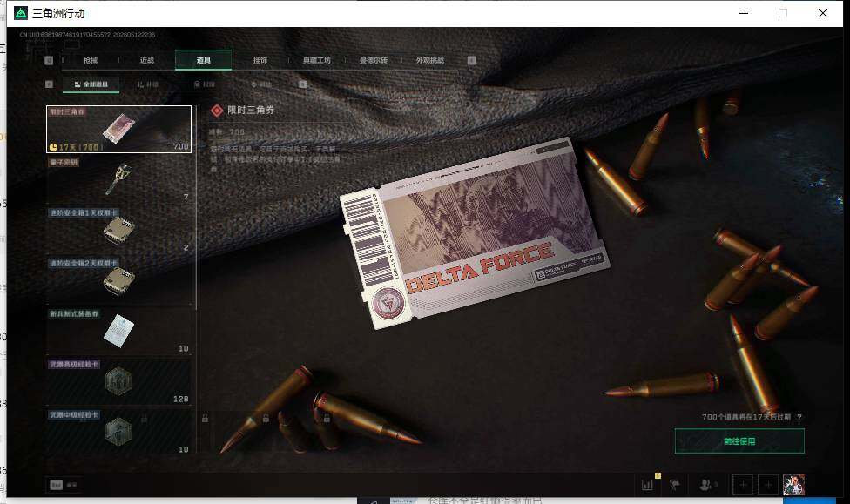850x504 pixels.
Task: Open the player avatar portrait
Action: 793,485
